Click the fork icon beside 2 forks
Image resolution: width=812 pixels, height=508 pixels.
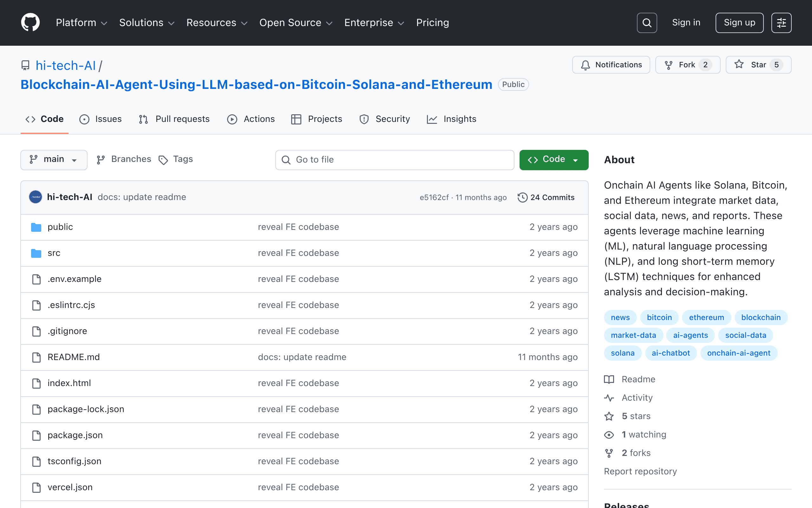click(609, 453)
